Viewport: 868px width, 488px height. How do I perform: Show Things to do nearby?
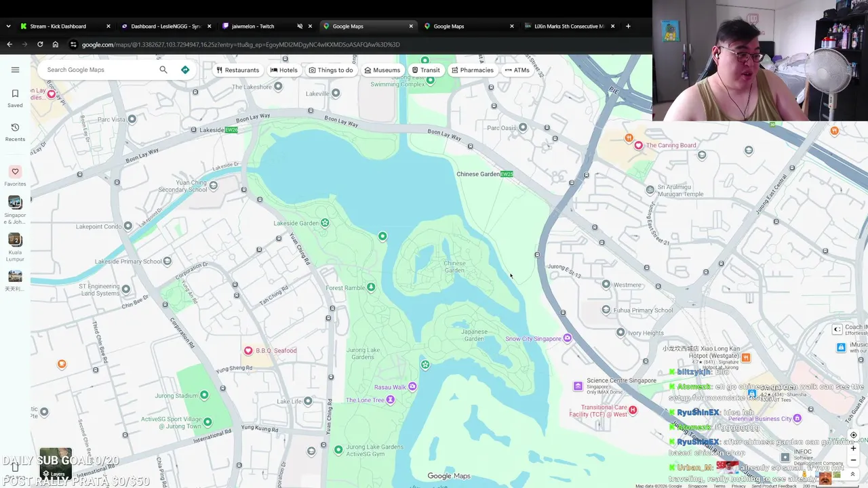(331, 70)
